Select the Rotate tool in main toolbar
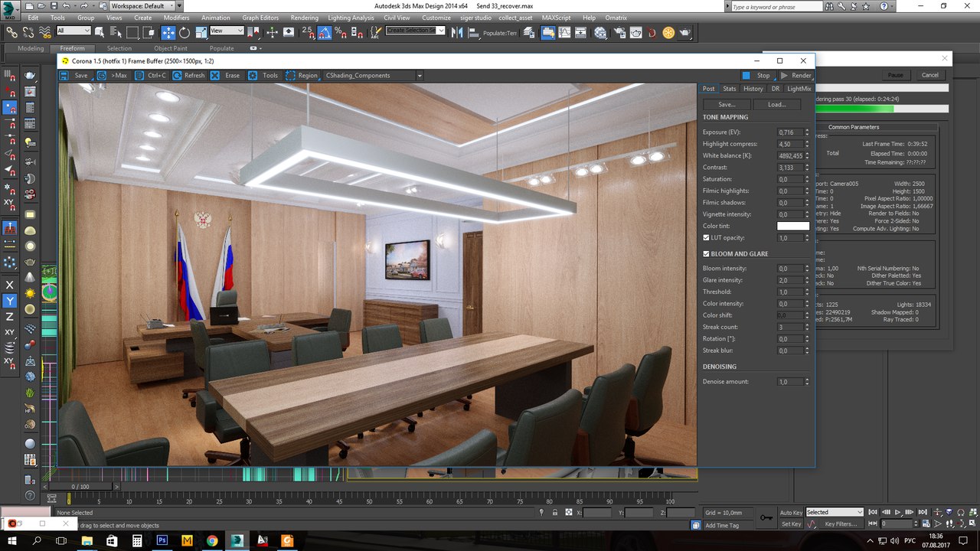Viewport: 980px width, 551px height. 185,32
